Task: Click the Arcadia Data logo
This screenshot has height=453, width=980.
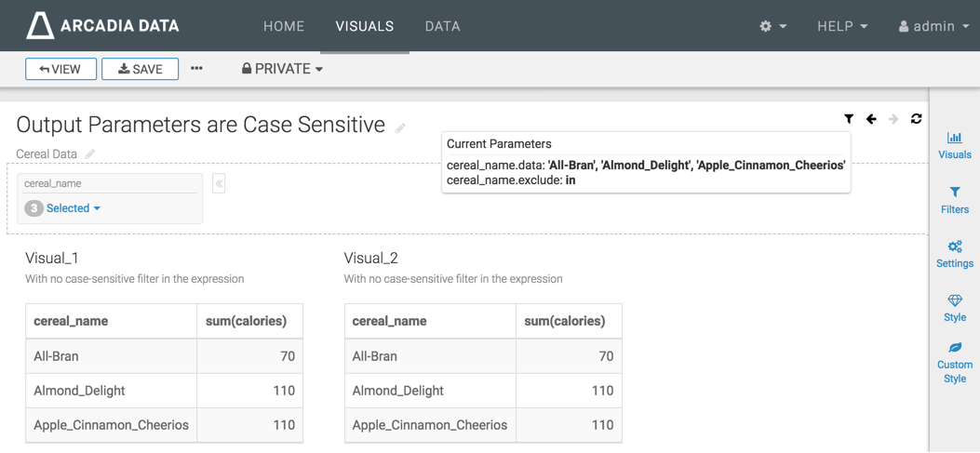Action: (x=102, y=26)
